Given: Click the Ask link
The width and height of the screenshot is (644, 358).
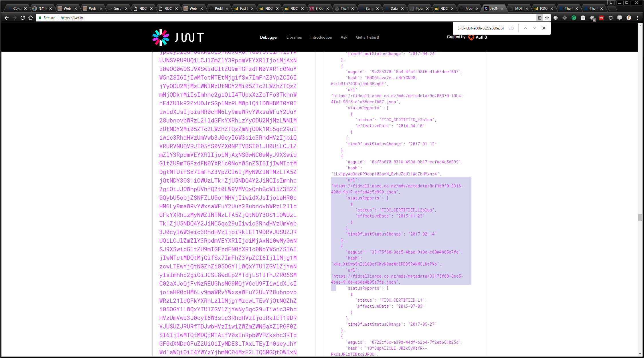Looking at the screenshot, I should click(344, 37).
